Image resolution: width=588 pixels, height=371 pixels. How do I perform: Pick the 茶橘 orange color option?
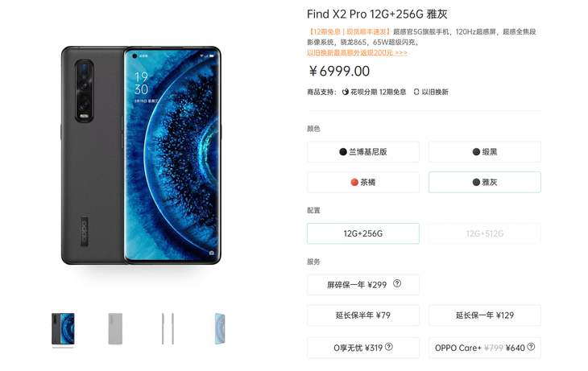(x=363, y=182)
